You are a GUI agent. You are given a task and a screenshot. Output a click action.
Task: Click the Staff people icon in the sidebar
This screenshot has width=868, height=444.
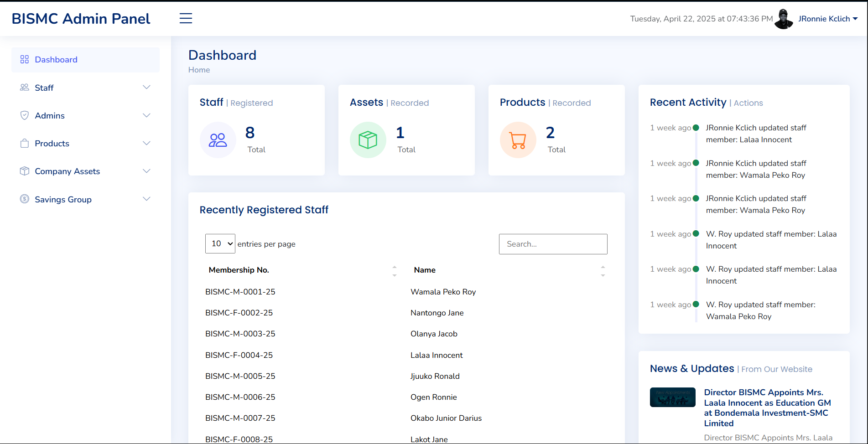(25, 88)
